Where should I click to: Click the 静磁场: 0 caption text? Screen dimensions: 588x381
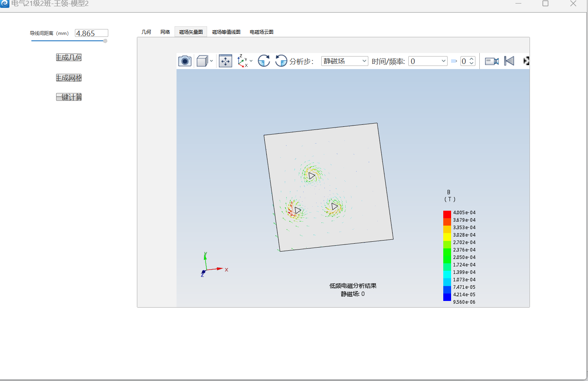353,294
